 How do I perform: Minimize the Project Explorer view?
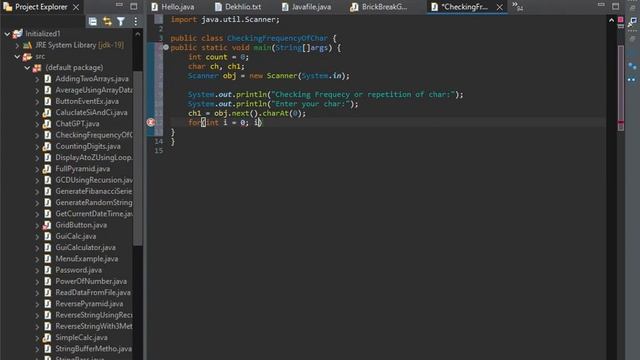point(119,5)
